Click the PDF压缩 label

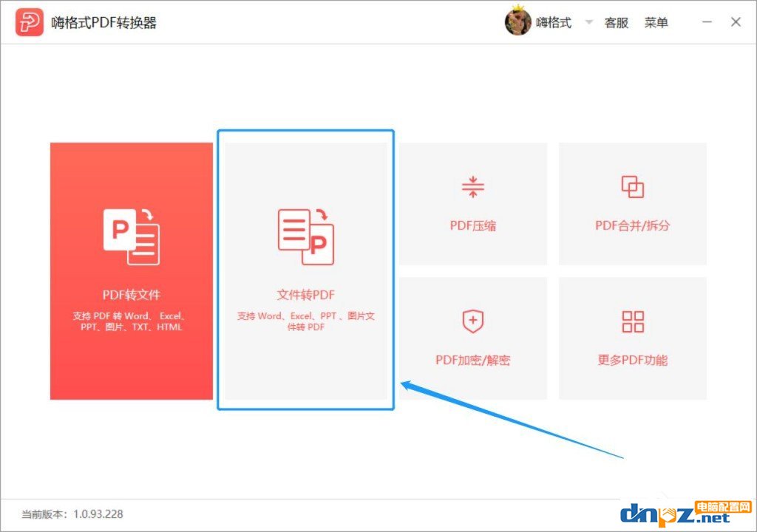pyautogui.click(x=472, y=226)
